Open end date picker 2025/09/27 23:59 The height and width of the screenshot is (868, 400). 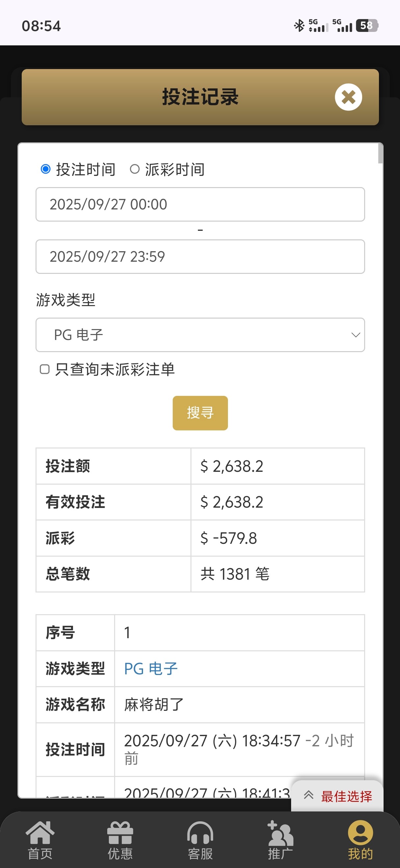coord(200,257)
